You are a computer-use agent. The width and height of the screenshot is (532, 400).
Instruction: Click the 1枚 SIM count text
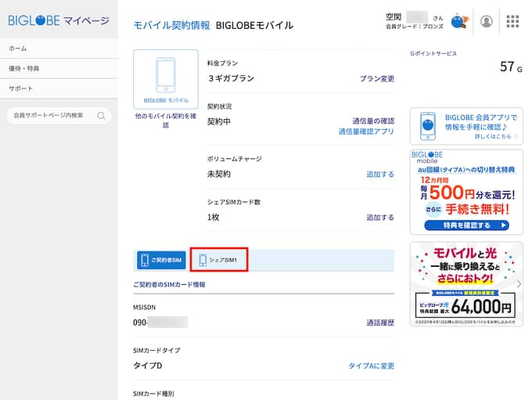[x=214, y=218]
